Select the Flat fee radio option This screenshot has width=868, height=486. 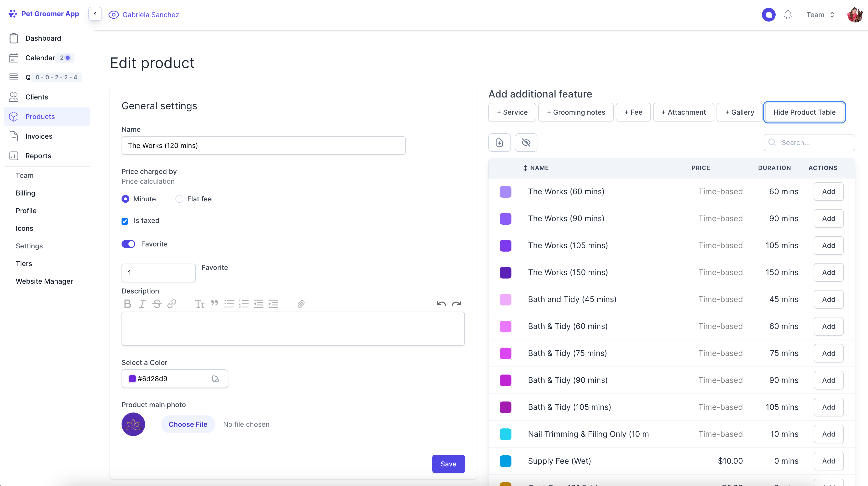click(179, 199)
